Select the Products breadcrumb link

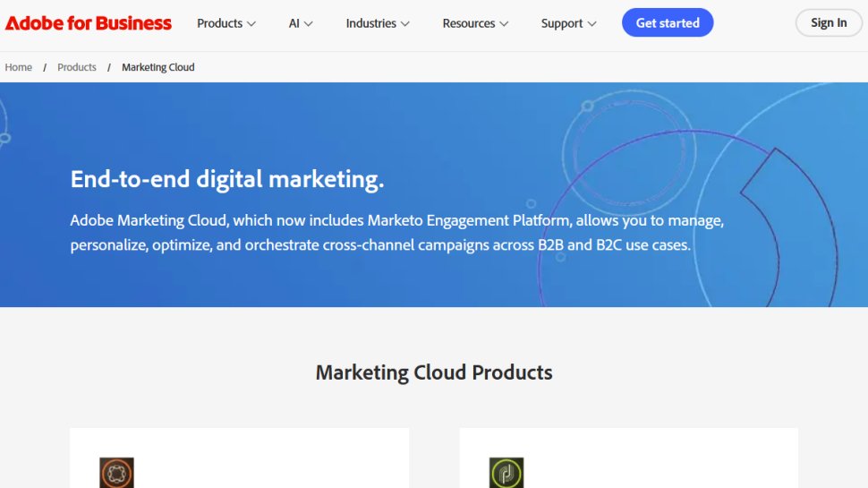(77, 67)
